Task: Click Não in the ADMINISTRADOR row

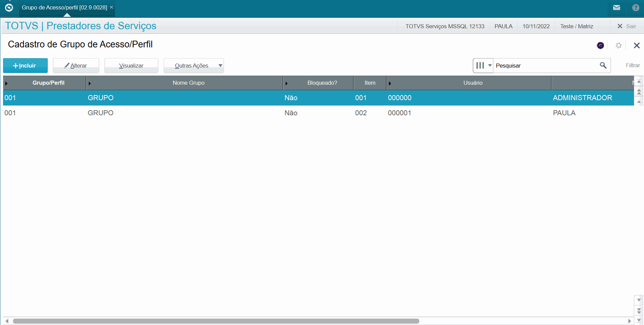Action: point(291,98)
